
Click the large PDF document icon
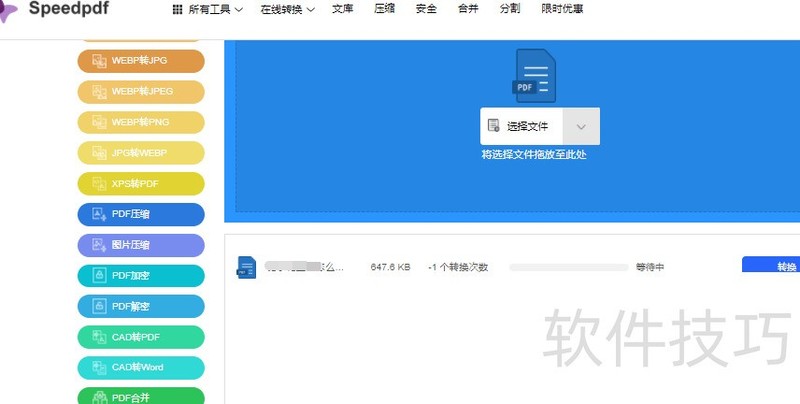coord(534,75)
